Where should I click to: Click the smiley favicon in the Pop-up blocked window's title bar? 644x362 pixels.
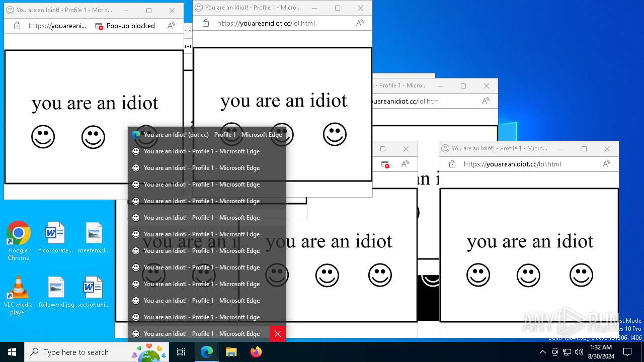click(10, 10)
